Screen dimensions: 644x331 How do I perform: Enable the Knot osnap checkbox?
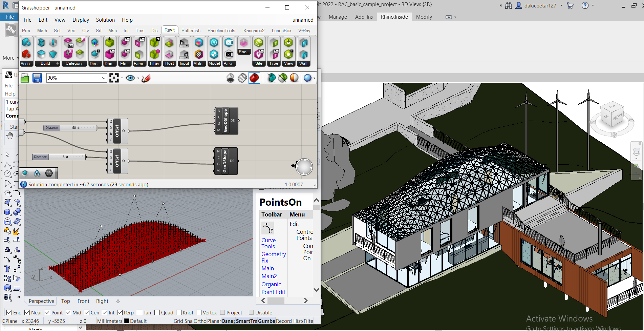point(179,312)
